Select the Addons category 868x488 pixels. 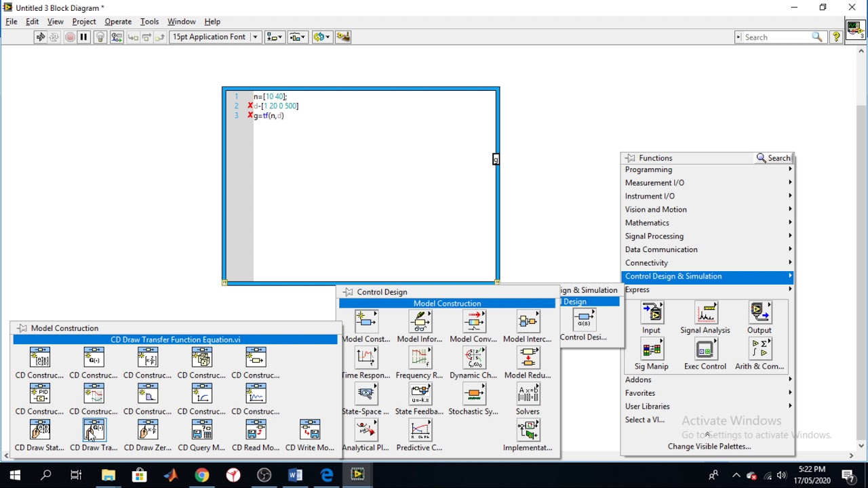[707, 380]
